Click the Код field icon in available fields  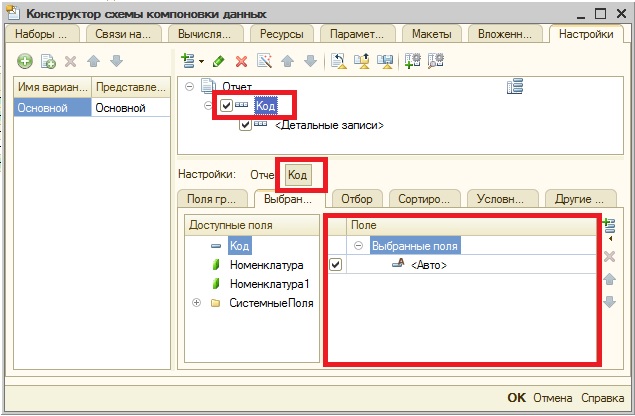(214, 245)
